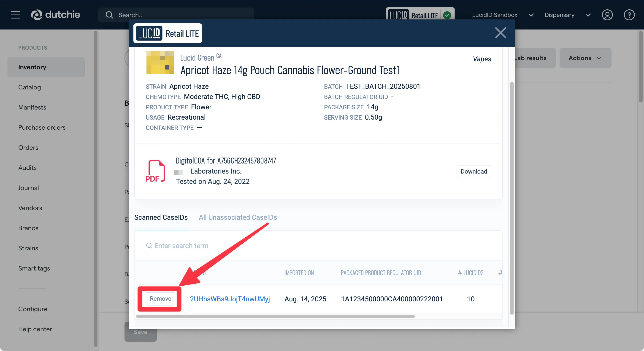The height and width of the screenshot is (351, 644).
Task: Click the red PDF document icon
Action: pyautogui.click(x=155, y=171)
